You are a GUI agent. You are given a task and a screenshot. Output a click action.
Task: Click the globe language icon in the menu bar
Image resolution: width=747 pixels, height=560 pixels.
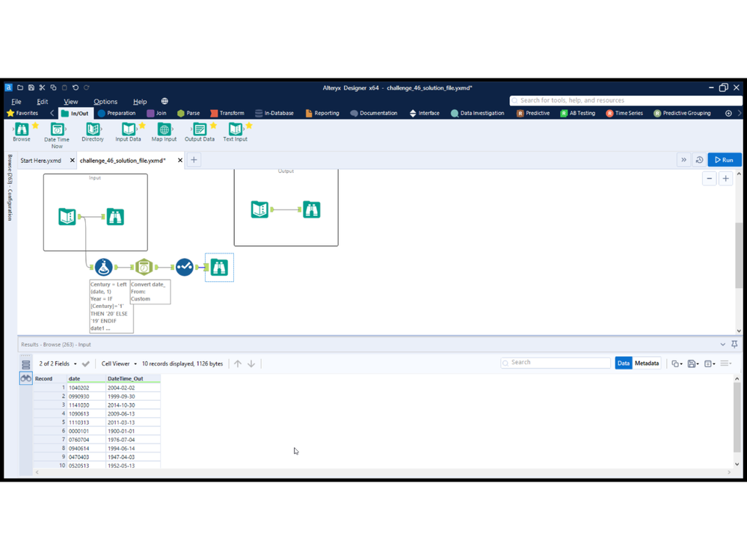click(x=165, y=101)
